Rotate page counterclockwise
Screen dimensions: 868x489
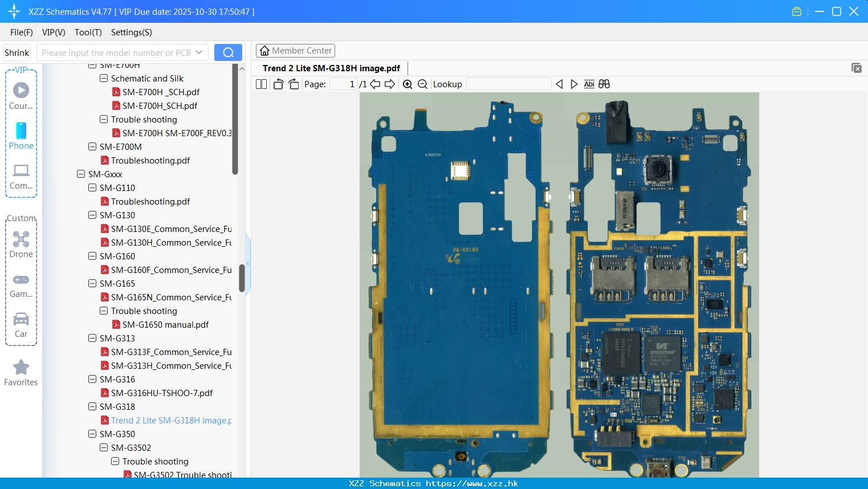(278, 84)
